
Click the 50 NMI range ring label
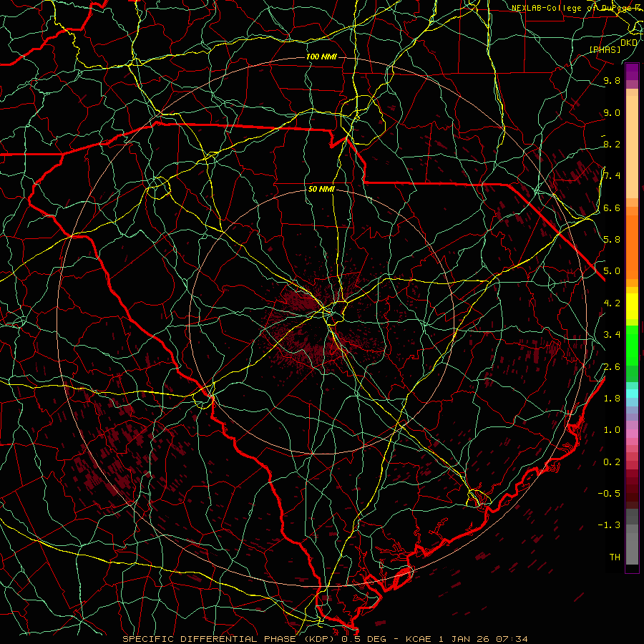pyautogui.click(x=321, y=189)
